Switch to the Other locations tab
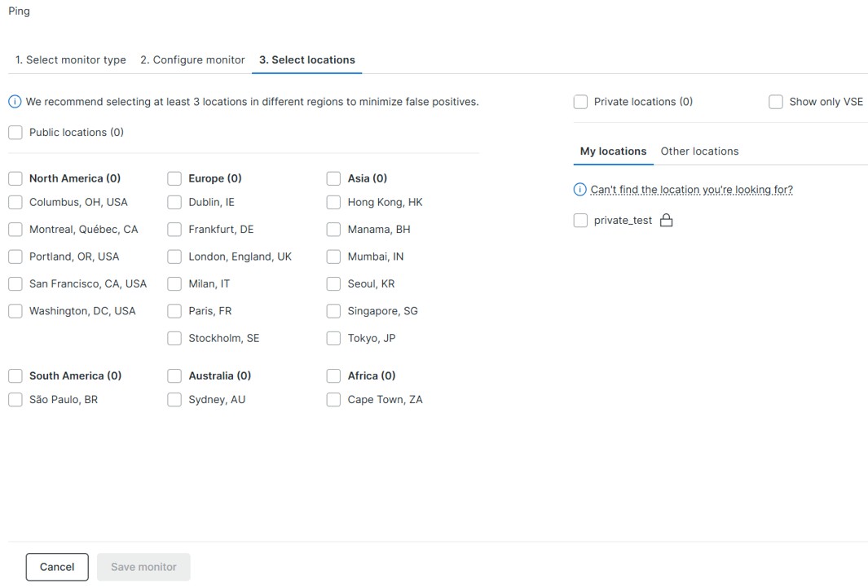 click(x=699, y=151)
